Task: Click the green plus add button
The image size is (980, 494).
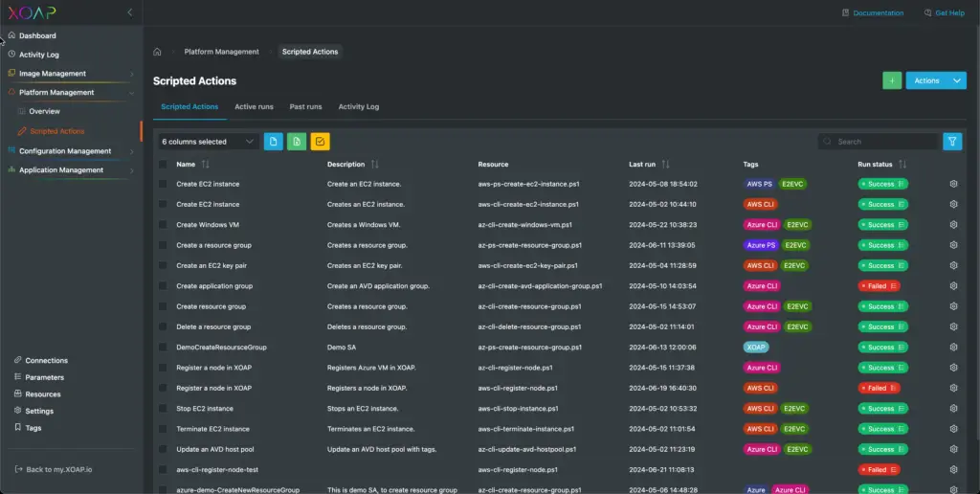Action: [892, 80]
